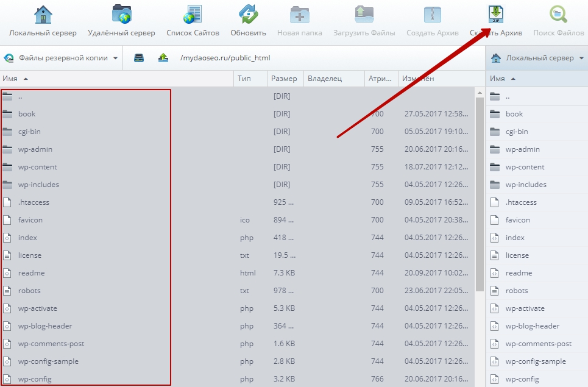
Task: Select the wp-activate file in the left panel
Action: coord(237,308)
